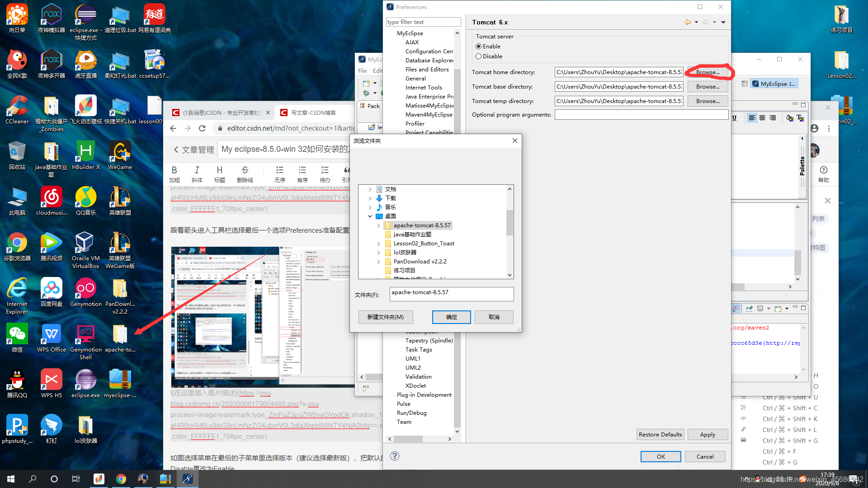Open the File menu in MyEclipse
Screen dimensions: 868x488
tap(362, 71)
